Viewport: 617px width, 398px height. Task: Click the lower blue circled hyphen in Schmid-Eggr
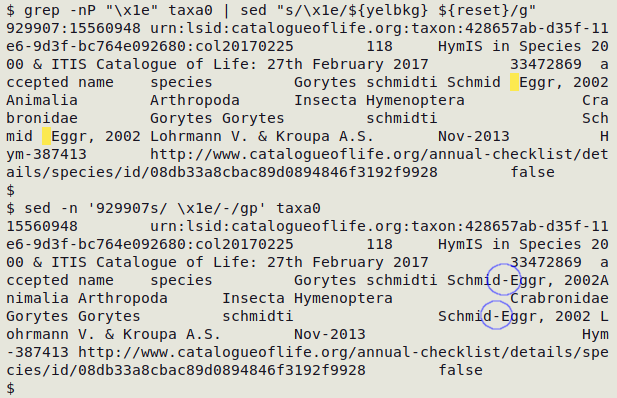496,317
